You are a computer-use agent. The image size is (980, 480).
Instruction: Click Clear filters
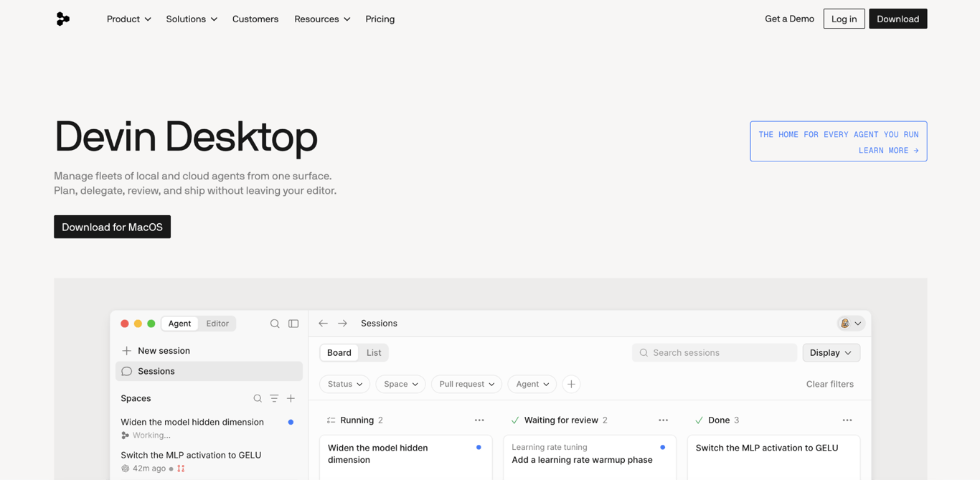click(830, 384)
